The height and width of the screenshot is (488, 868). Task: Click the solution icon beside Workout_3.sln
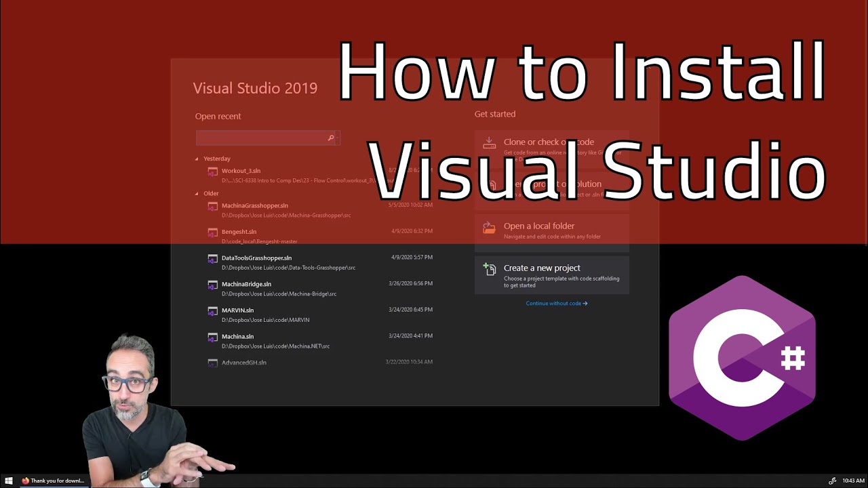click(x=212, y=172)
